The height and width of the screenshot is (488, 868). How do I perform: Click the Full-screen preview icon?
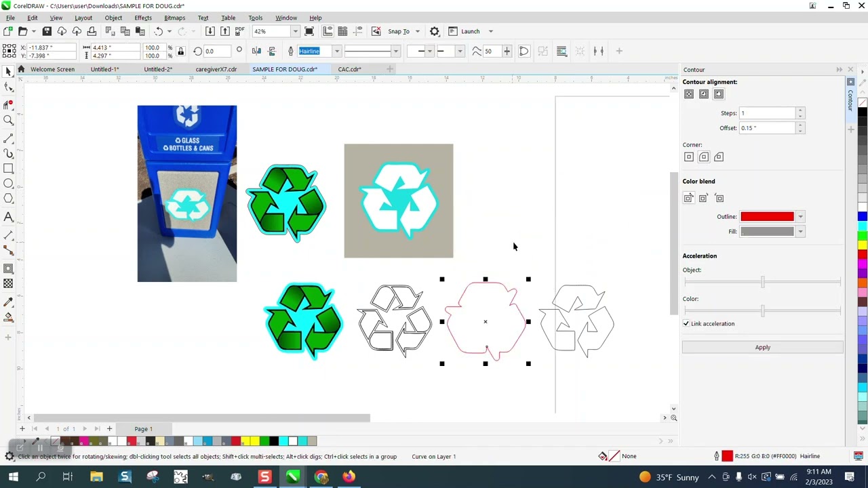pyautogui.click(x=309, y=31)
